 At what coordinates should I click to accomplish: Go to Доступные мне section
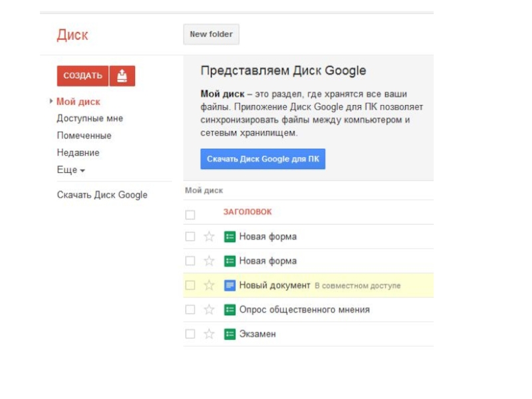coord(90,118)
